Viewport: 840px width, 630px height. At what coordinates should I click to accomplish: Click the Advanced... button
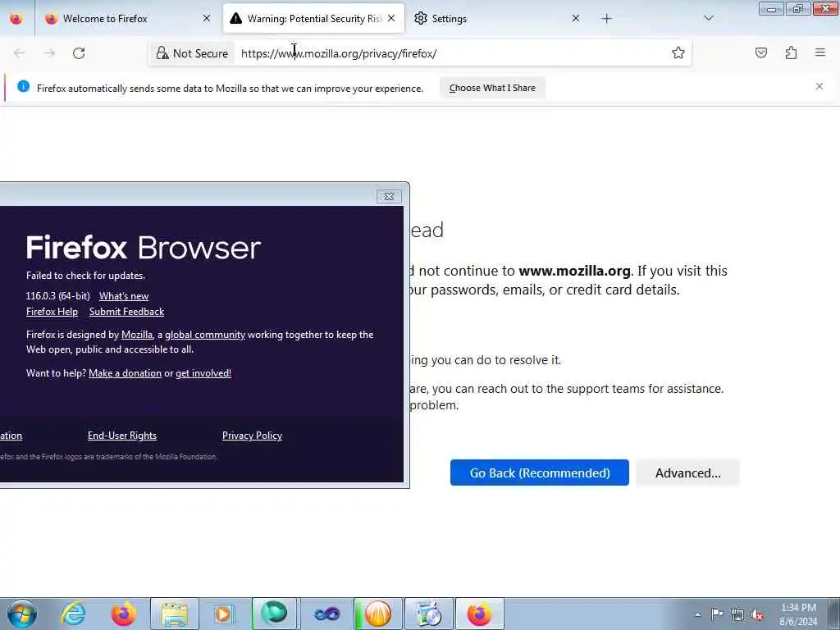[688, 472]
